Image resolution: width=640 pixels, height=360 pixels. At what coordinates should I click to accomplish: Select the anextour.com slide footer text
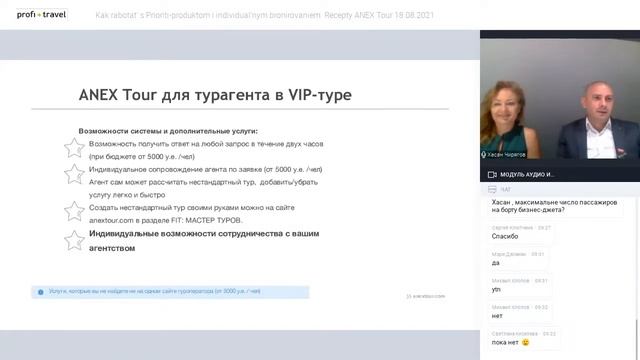point(426,296)
